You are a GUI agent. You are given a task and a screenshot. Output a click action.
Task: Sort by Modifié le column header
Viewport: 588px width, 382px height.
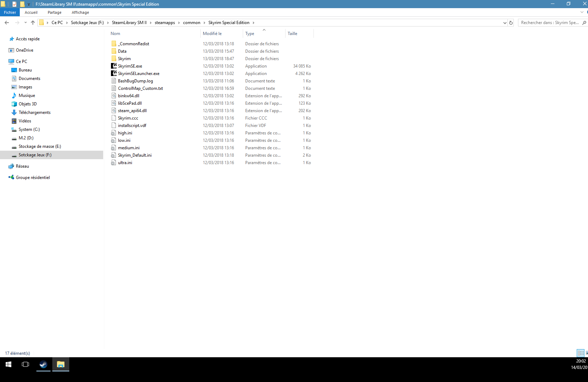[x=212, y=34]
